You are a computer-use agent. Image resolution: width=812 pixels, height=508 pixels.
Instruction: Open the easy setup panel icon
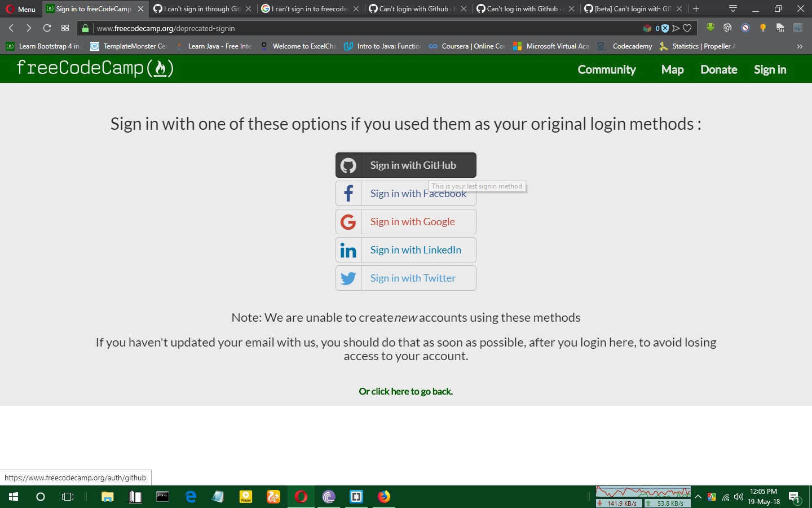coord(798,28)
